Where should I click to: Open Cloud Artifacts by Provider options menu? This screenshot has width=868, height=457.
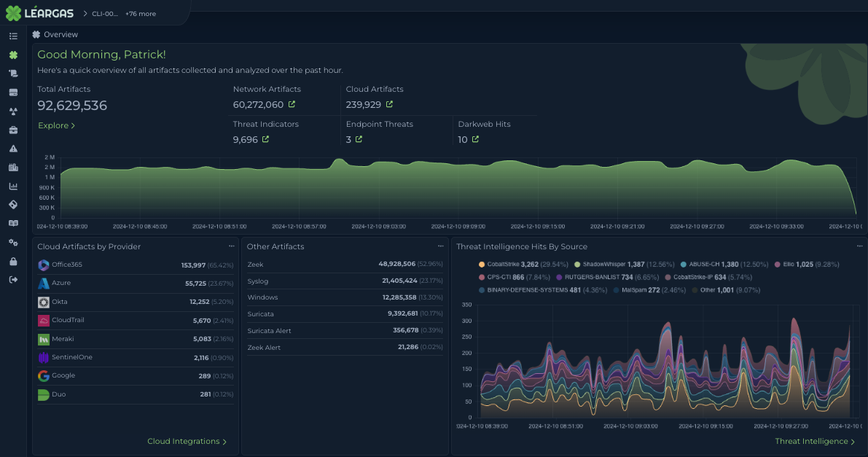pos(231,246)
